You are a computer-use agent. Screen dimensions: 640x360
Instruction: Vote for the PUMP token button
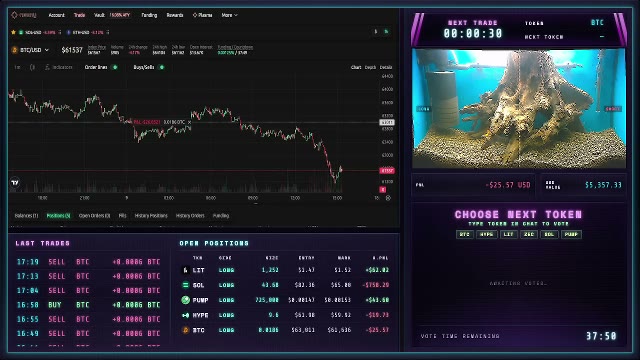tap(571, 234)
